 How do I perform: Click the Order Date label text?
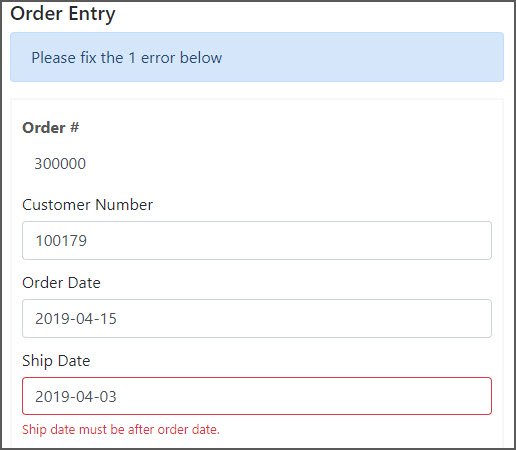pos(61,283)
